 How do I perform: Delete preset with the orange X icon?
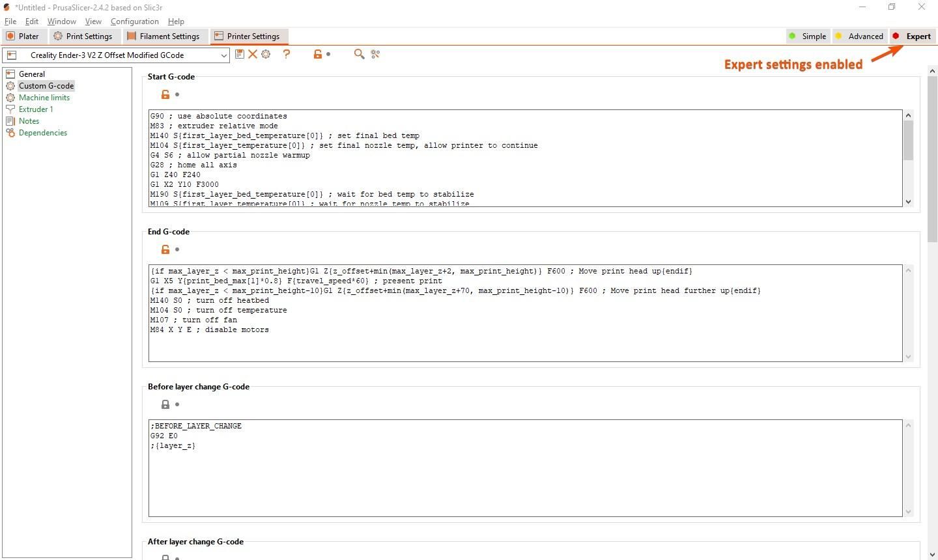(x=253, y=54)
